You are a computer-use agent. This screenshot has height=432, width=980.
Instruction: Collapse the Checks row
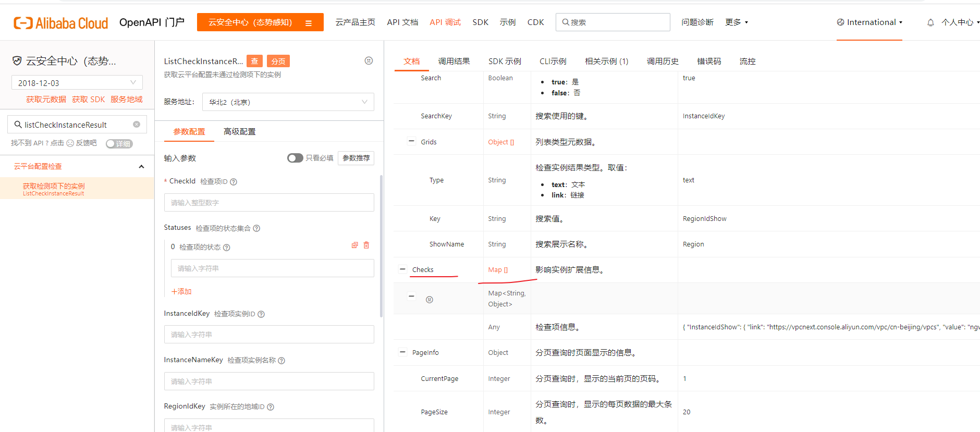[x=402, y=269]
